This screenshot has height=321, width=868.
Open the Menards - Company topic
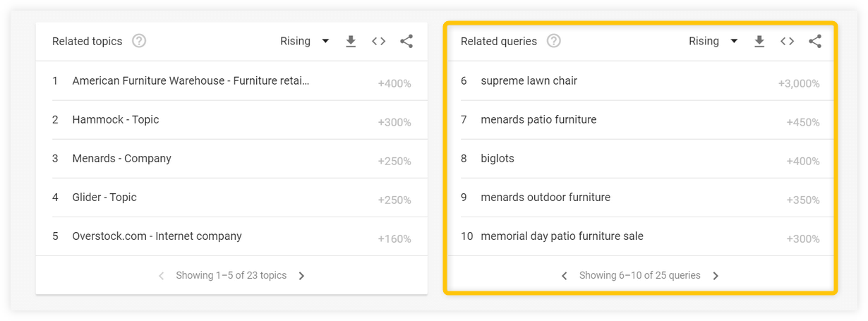click(231, 159)
